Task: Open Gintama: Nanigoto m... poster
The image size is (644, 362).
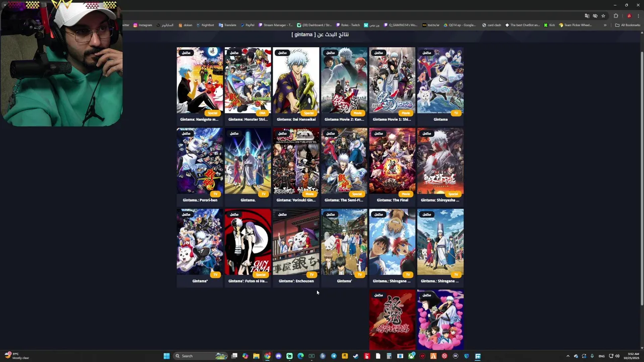Action: (200, 80)
